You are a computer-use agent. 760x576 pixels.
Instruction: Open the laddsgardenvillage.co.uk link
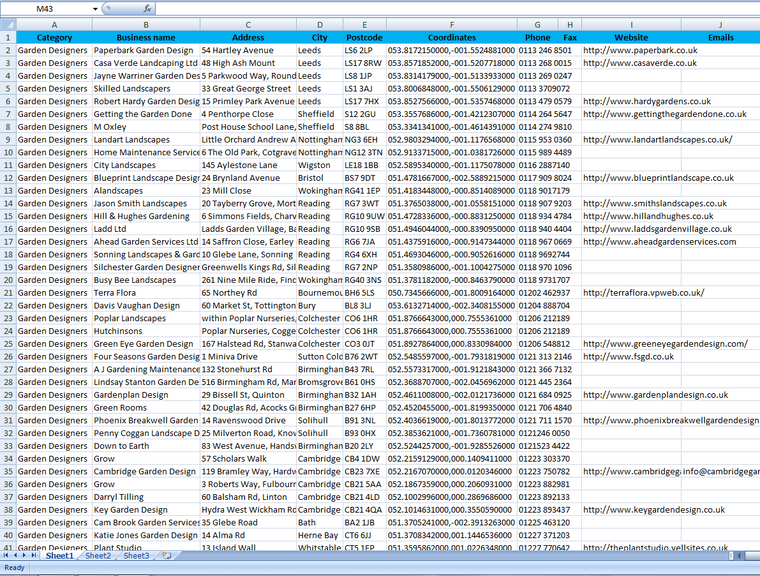tap(657, 229)
